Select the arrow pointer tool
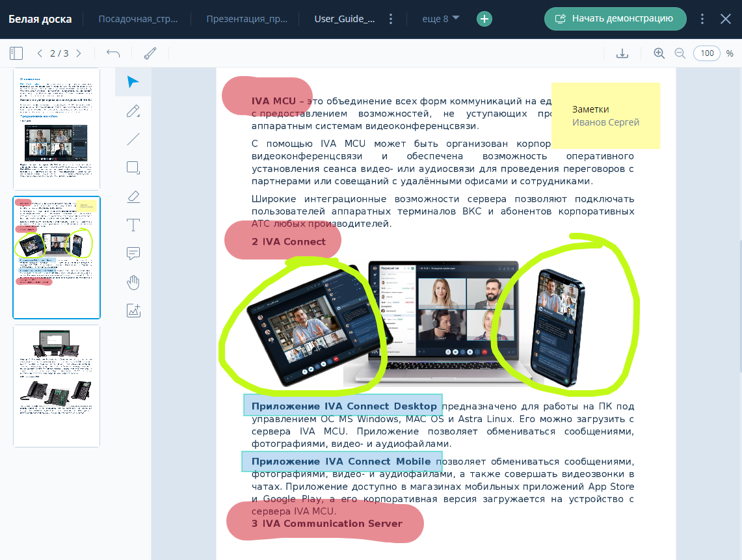The height and width of the screenshot is (560, 742). [133, 82]
